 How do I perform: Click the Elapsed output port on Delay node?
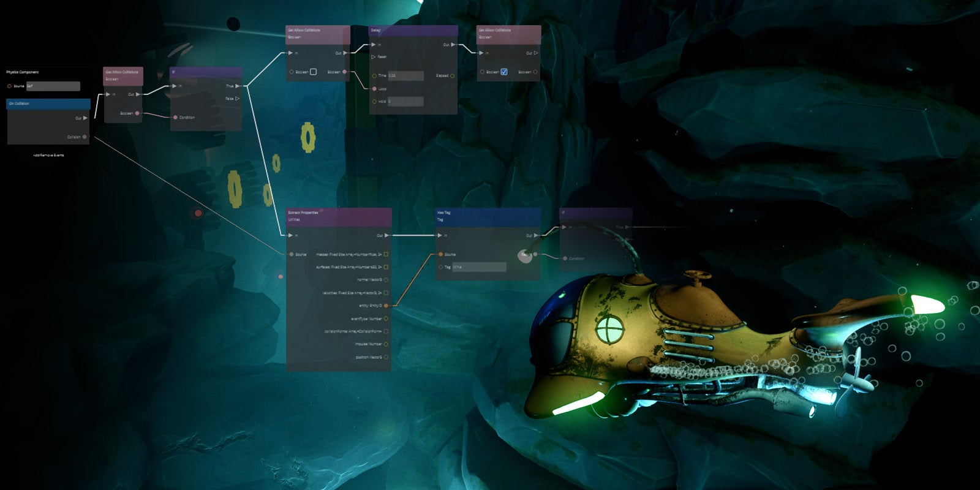[452, 76]
